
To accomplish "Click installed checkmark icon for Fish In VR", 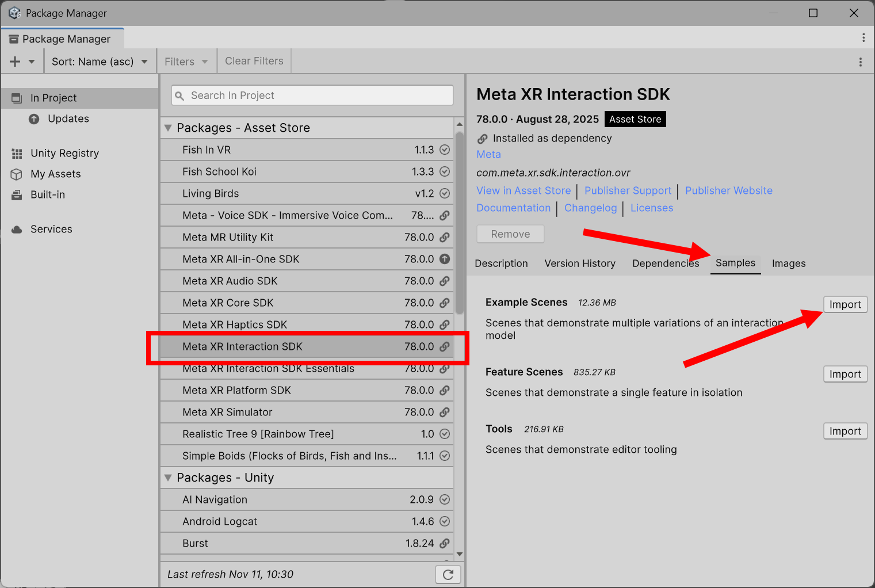I will (x=445, y=150).
